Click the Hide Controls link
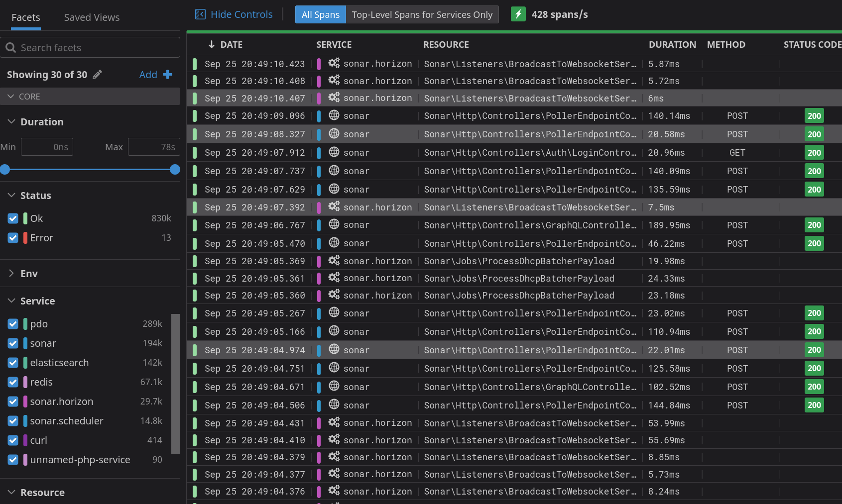 point(241,14)
